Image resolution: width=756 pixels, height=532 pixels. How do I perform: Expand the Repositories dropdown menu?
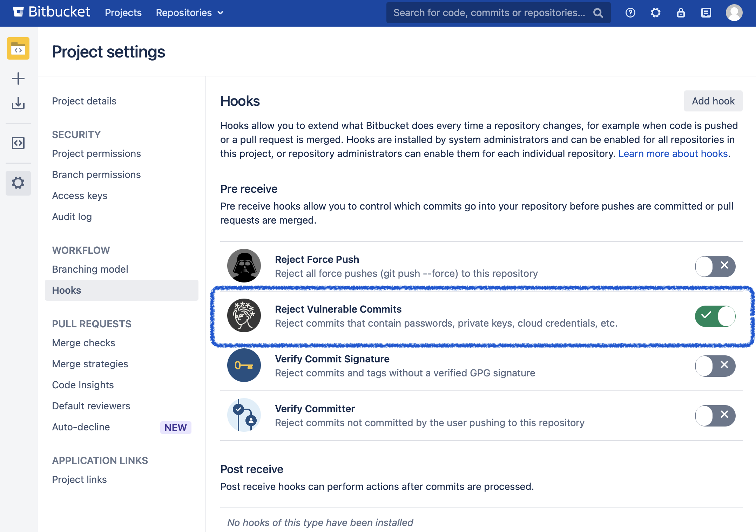tap(189, 13)
